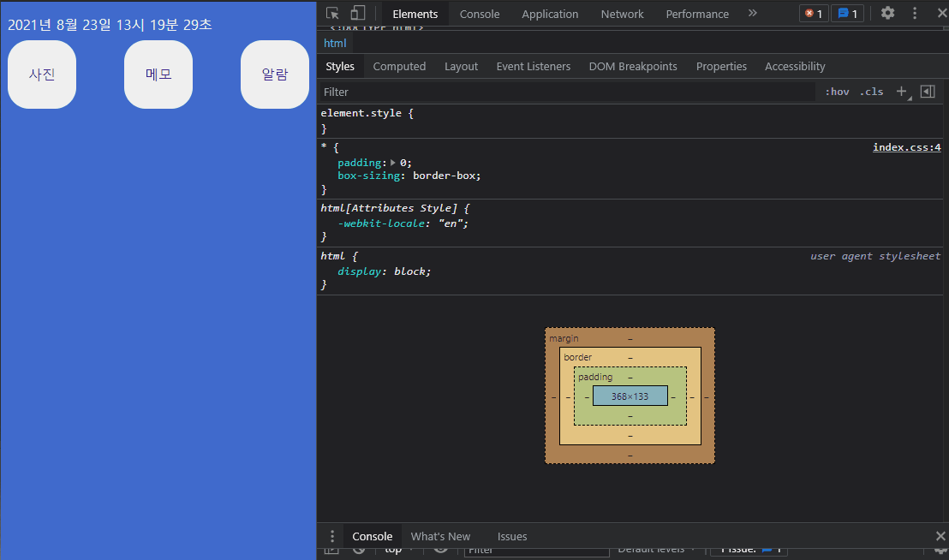
Task: Select the drawer Console tab
Action: [373, 536]
